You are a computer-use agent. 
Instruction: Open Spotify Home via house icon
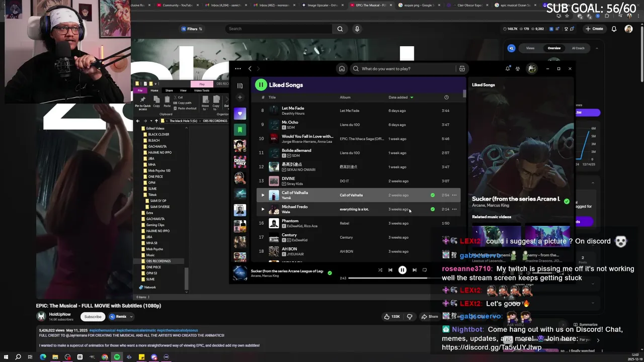[342, 69]
